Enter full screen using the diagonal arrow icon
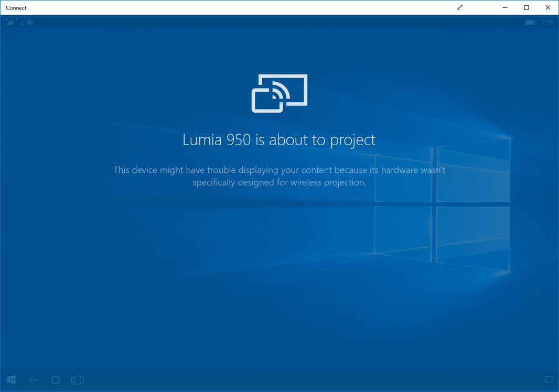The width and height of the screenshot is (559, 392). pos(459,7)
